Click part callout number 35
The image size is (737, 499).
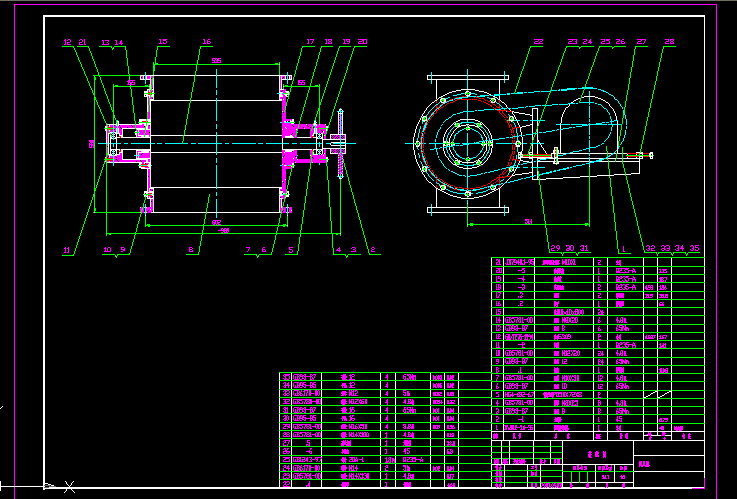tap(694, 248)
